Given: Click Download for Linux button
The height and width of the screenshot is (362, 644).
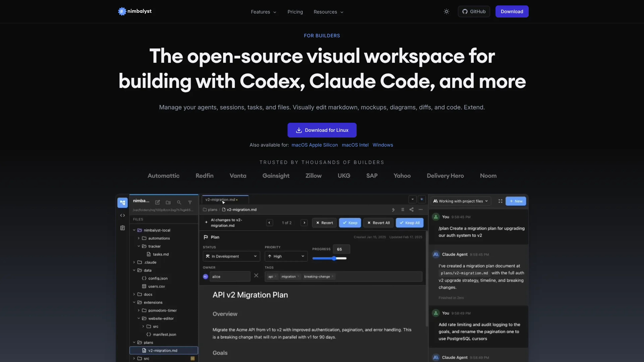Looking at the screenshot, I should pos(322,130).
